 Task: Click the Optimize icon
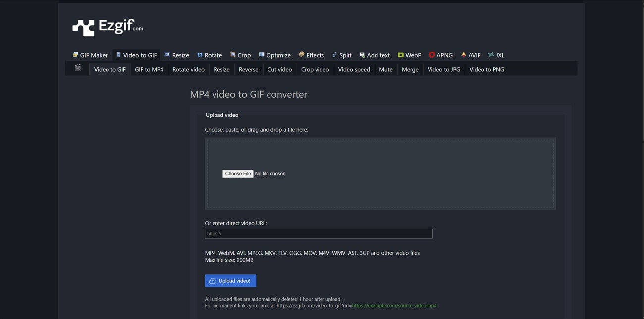click(262, 55)
